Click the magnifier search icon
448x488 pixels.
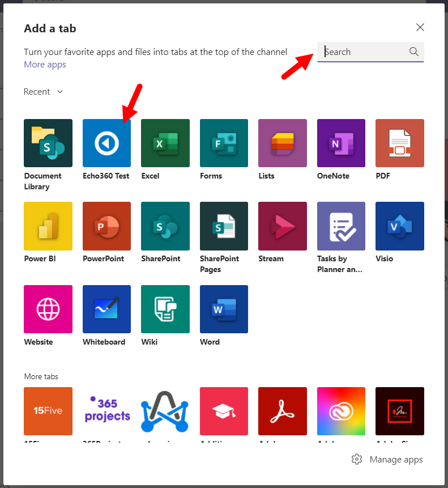coord(414,52)
